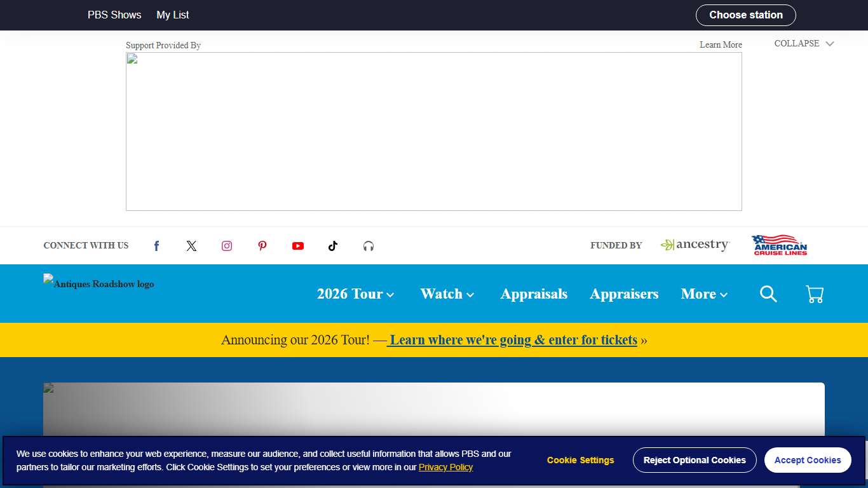Go to Appraisals page
Image resolution: width=868 pixels, height=488 pixels.
click(534, 294)
